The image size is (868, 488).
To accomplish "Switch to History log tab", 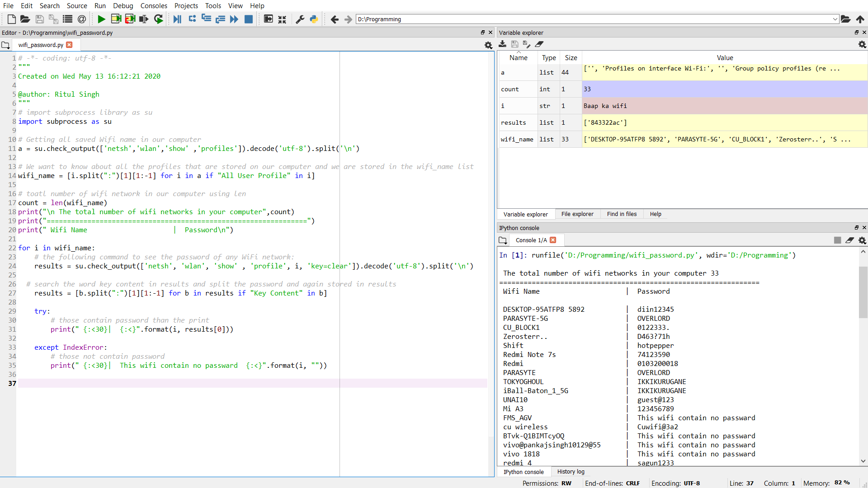I will (x=571, y=472).
